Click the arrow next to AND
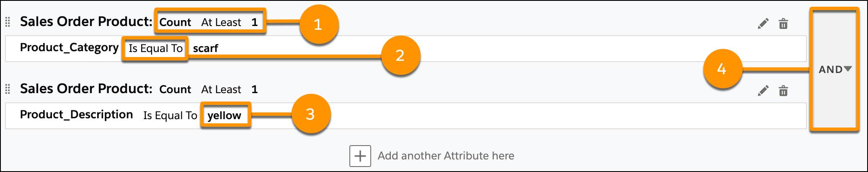The height and width of the screenshot is (172, 868). pyautogui.click(x=848, y=69)
